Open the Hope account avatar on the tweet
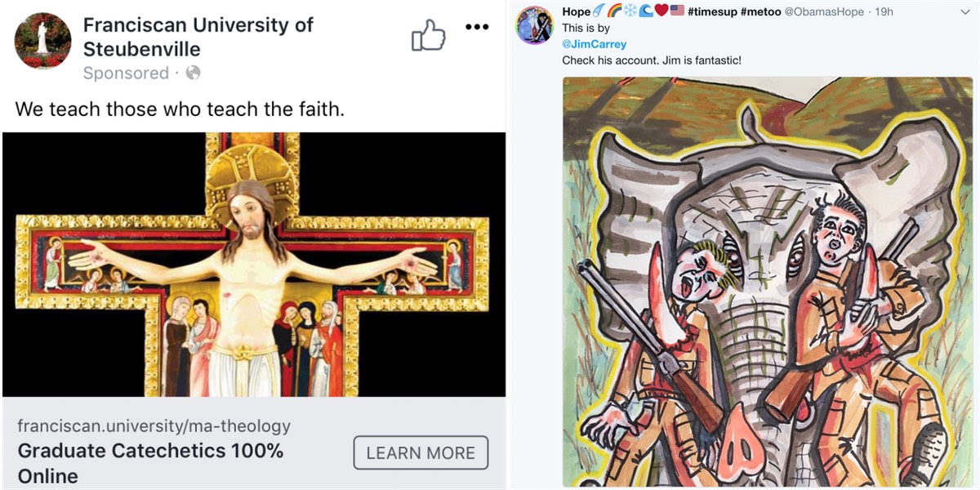 coord(535,26)
